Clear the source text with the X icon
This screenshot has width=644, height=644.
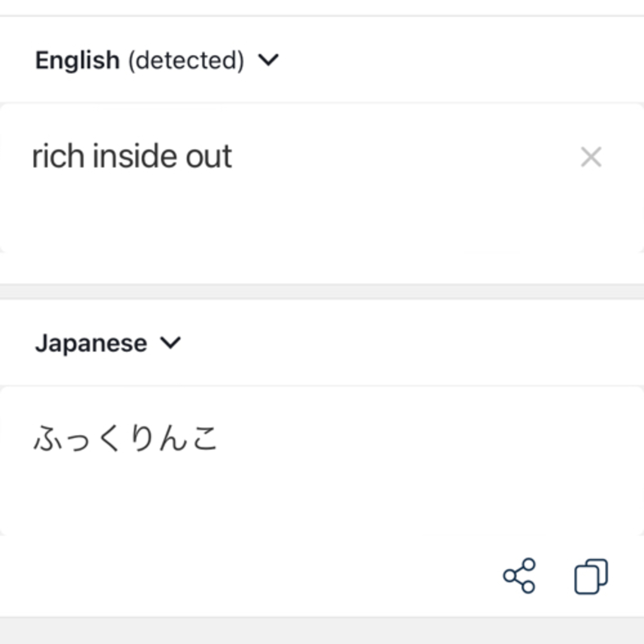pyautogui.click(x=591, y=157)
